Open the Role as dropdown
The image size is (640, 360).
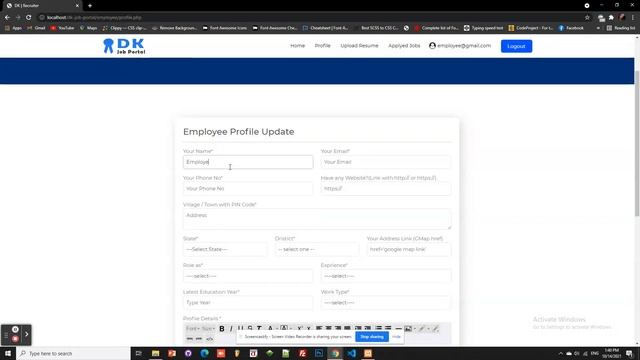pyautogui.click(x=248, y=276)
